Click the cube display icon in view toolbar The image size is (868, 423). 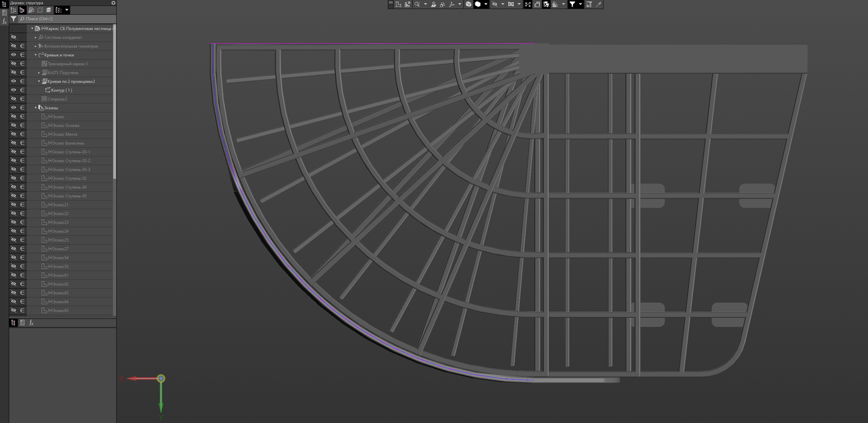469,4
